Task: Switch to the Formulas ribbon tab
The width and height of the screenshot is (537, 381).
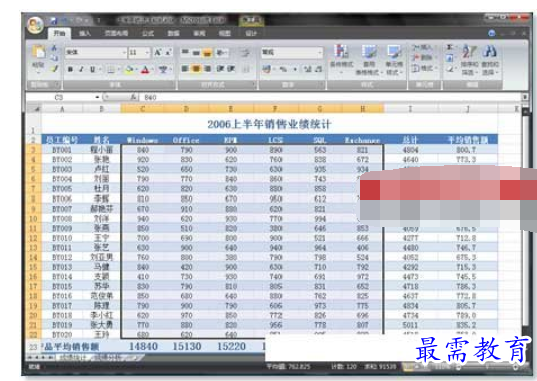Action: point(148,33)
